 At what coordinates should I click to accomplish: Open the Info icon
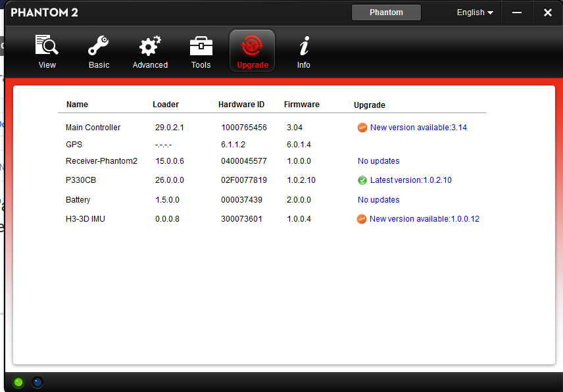304,45
